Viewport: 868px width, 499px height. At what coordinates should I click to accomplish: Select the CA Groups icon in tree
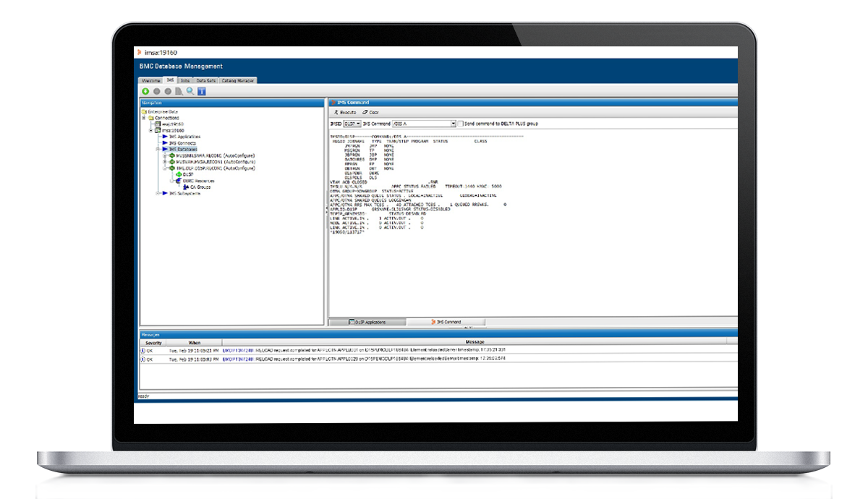pyautogui.click(x=186, y=187)
